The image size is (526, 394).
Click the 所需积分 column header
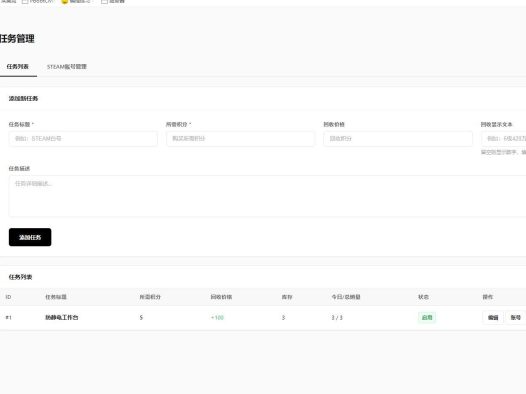point(150,297)
